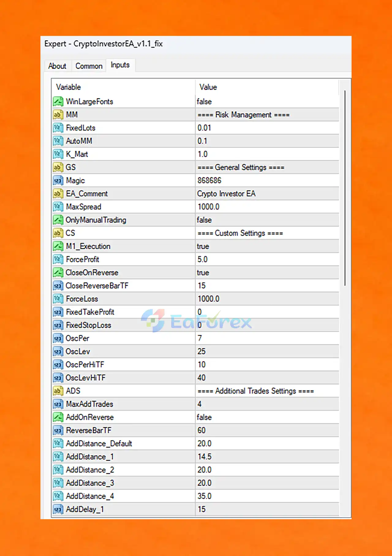This screenshot has height=556, width=392.
Task: Select the AddDistance_3 variable name
Action: [x=90, y=483]
